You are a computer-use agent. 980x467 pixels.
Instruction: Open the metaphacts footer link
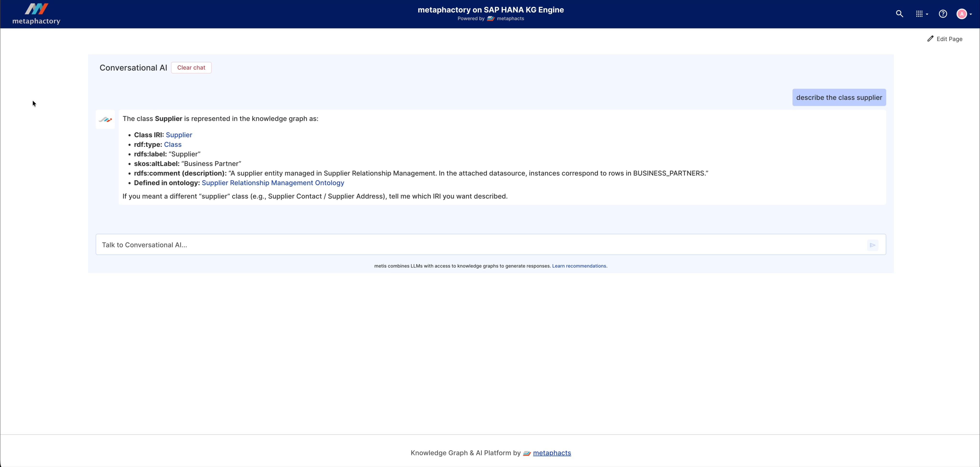[x=552, y=453]
